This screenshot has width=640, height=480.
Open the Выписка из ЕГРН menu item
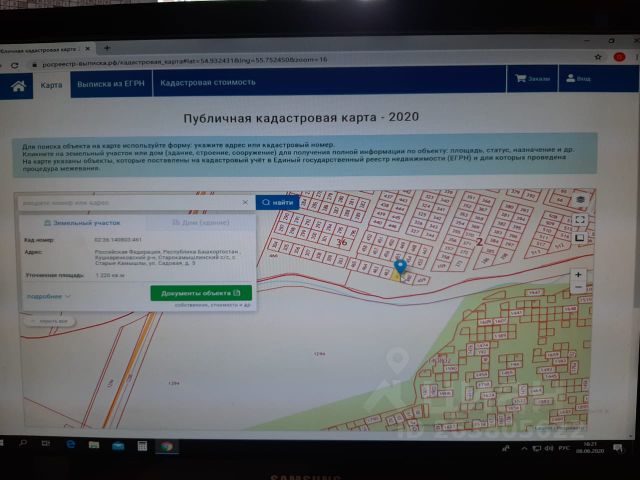tap(110, 84)
